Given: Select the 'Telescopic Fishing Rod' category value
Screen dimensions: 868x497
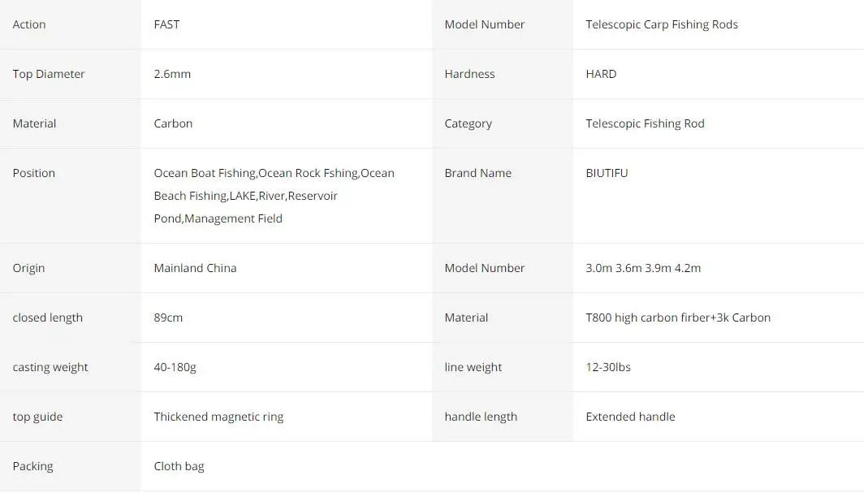Looking at the screenshot, I should 645,123.
